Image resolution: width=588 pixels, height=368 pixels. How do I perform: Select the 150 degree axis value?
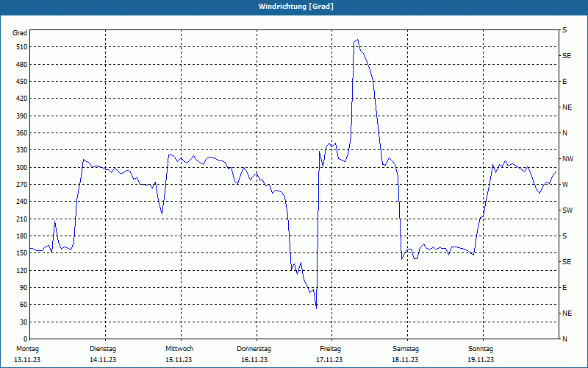pyautogui.click(x=22, y=253)
